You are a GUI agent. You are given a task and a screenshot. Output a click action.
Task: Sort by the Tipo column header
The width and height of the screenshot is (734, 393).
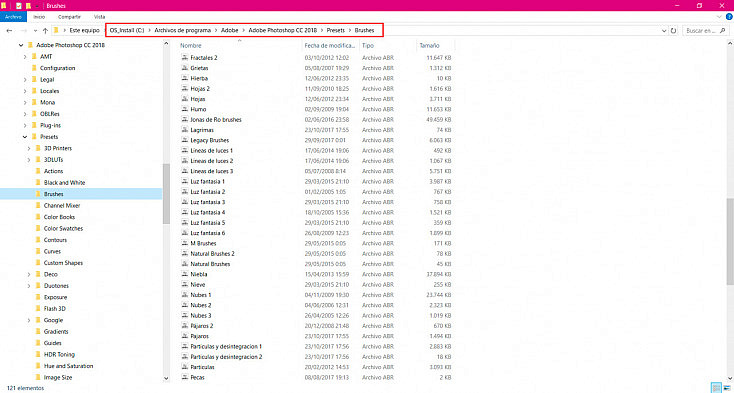click(368, 46)
